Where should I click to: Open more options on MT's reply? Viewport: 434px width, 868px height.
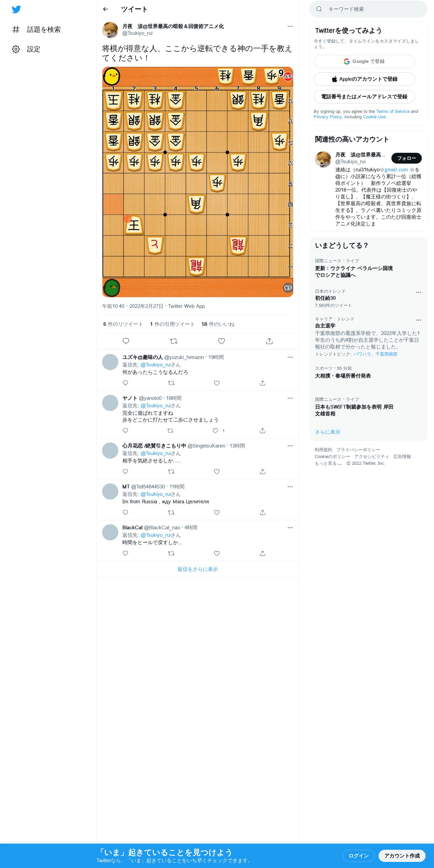(x=290, y=487)
